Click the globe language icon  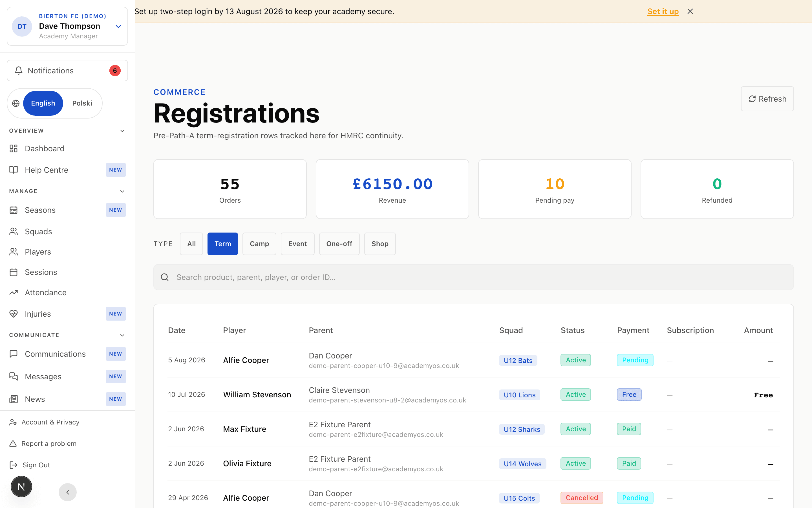16,103
